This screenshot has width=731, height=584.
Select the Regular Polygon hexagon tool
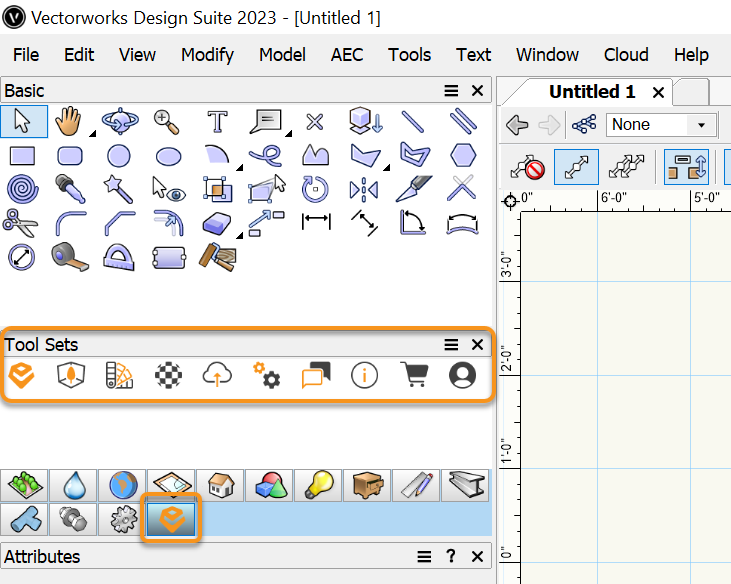pos(463,155)
